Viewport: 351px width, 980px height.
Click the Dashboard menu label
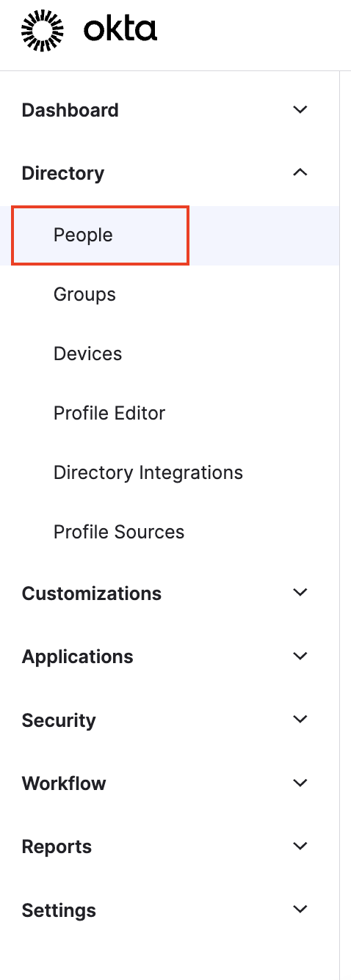[x=70, y=110]
